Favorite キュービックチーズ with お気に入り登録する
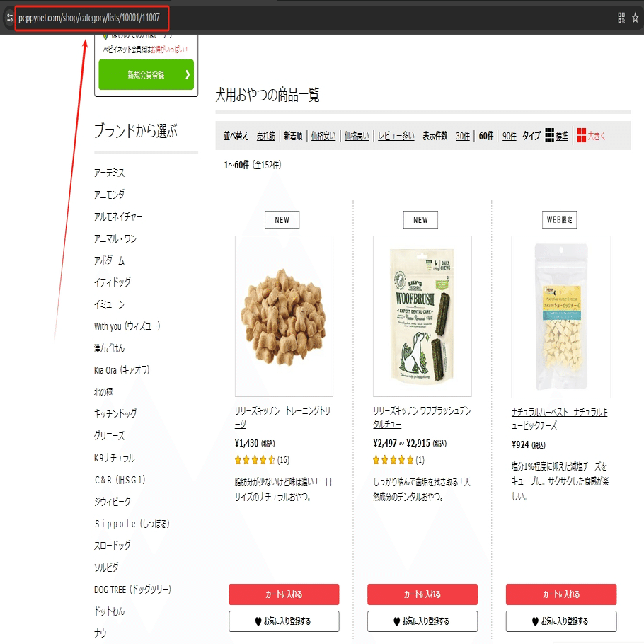This screenshot has height=644, width=644. tap(561, 621)
